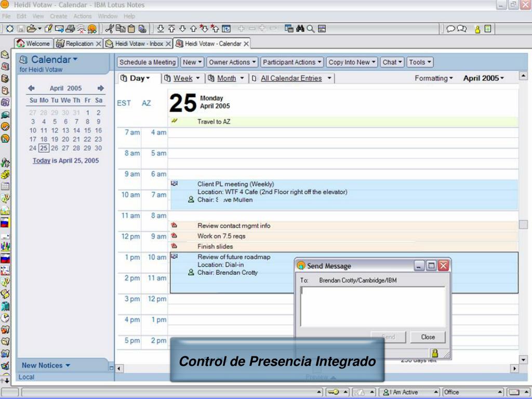Screen dimensions: 532x399
Task: Click the Next Unread starred arrow icon
Action: (x=204, y=29)
